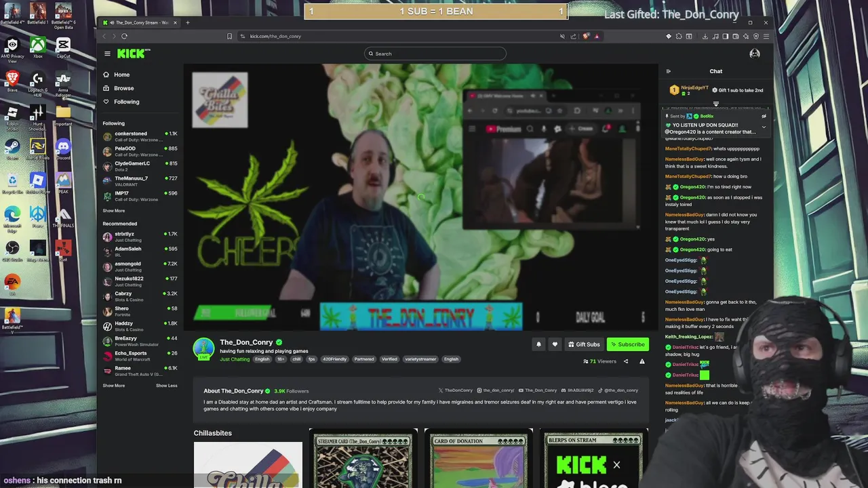Open TheDonConry X profile link

456,390
